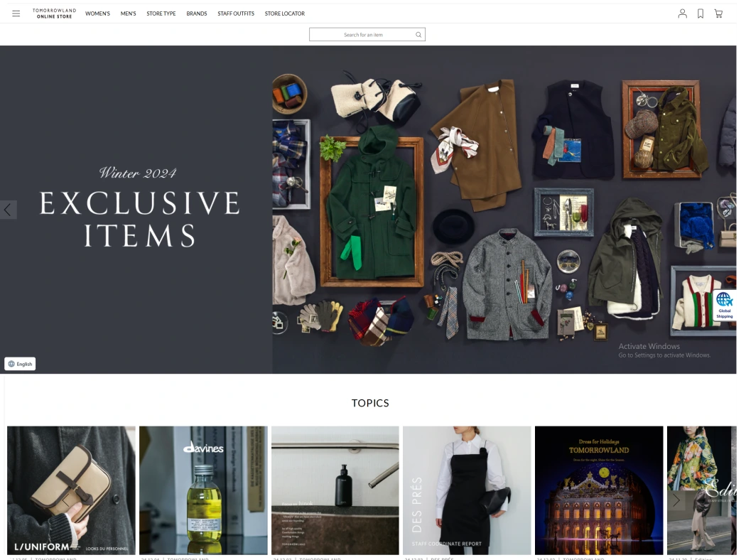The width and height of the screenshot is (746, 560).
Task: Switch to the WOMEN'S section
Action: click(x=97, y=14)
